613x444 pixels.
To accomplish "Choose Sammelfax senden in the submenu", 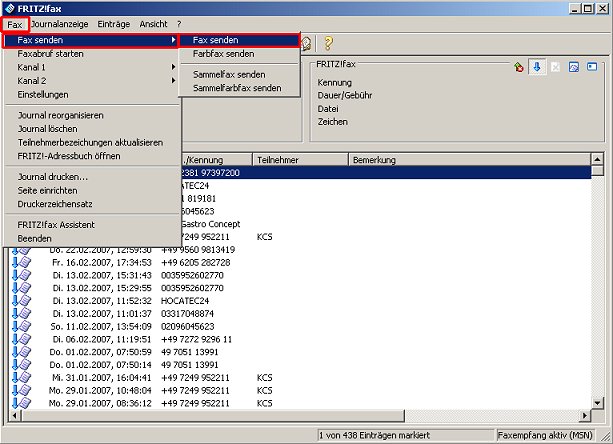I will tap(239, 75).
